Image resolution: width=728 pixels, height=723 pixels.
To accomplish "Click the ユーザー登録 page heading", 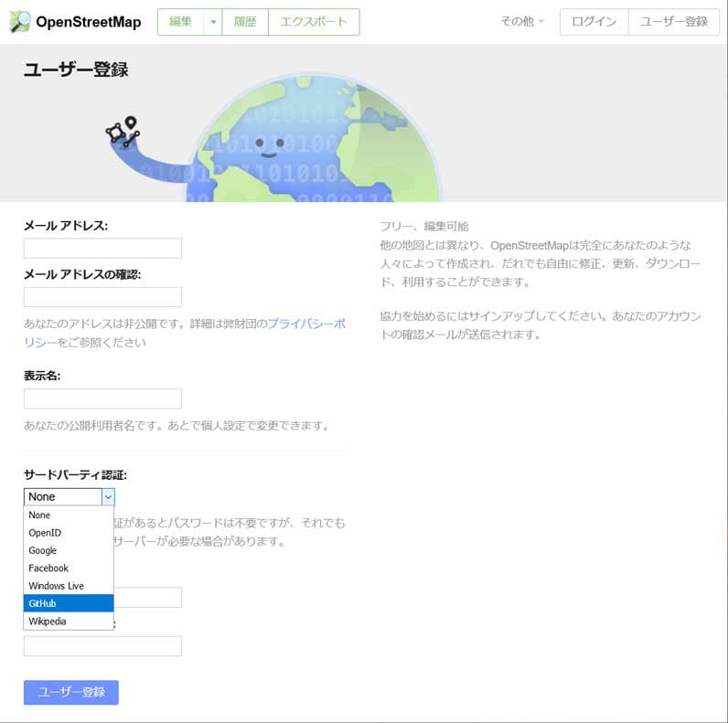I will 76,69.
